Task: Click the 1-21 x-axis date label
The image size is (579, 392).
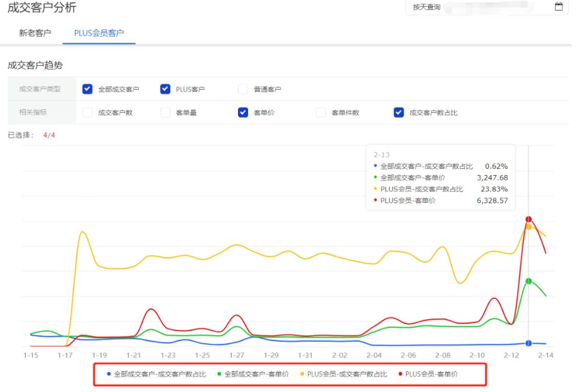Action: [134, 355]
